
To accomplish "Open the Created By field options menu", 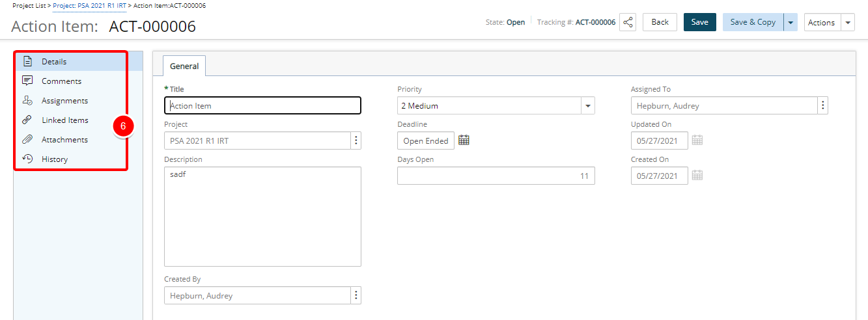I will click(356, 296).
